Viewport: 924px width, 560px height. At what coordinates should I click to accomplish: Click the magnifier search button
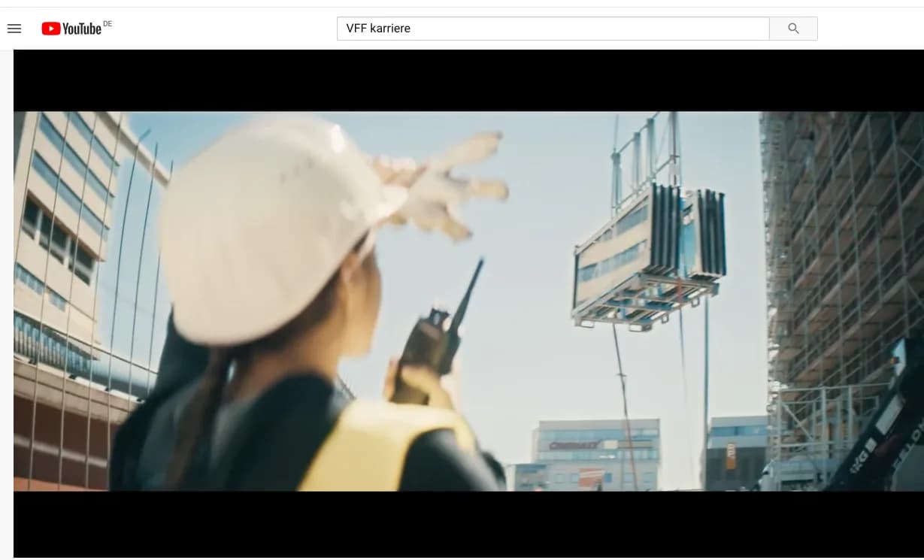pyautogui.click(x=794, y=29)
